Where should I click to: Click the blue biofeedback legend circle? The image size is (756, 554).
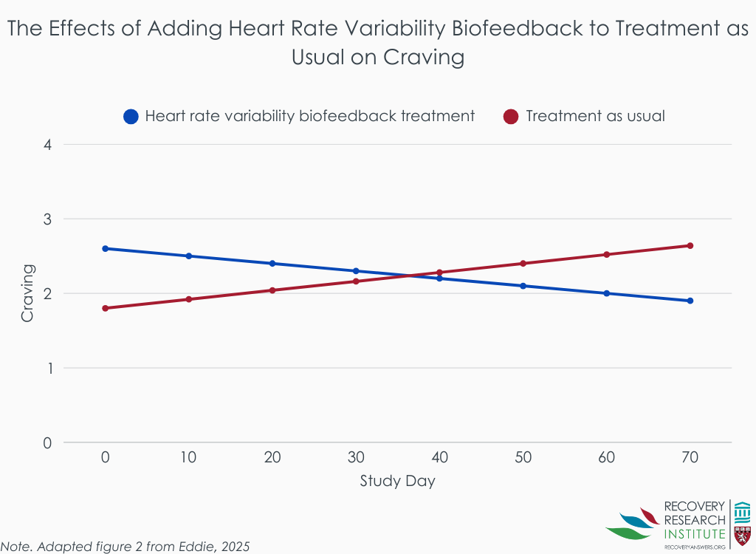[x=131, y=117]
